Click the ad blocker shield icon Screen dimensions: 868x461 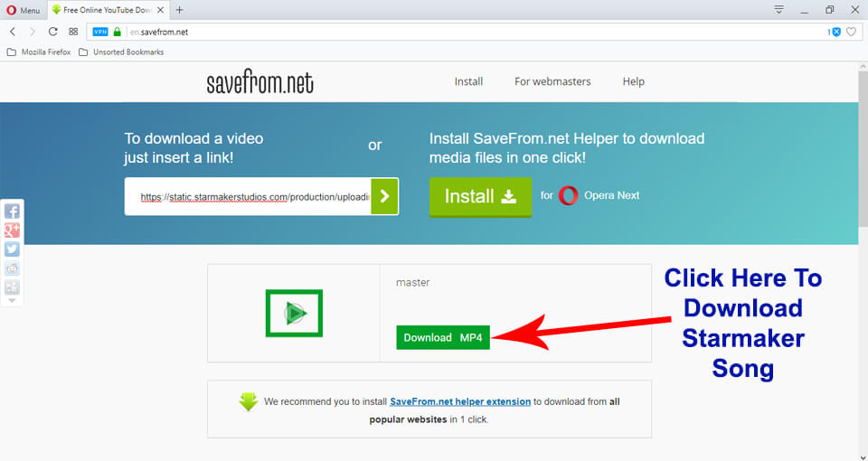pos(835,33)
